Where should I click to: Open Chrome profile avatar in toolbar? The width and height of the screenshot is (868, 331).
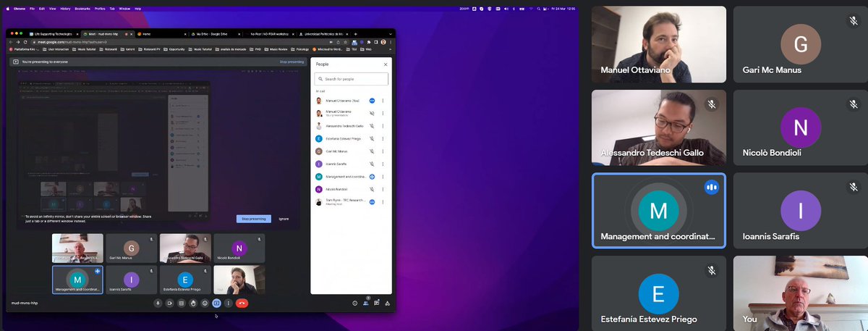tap(383, 42)
